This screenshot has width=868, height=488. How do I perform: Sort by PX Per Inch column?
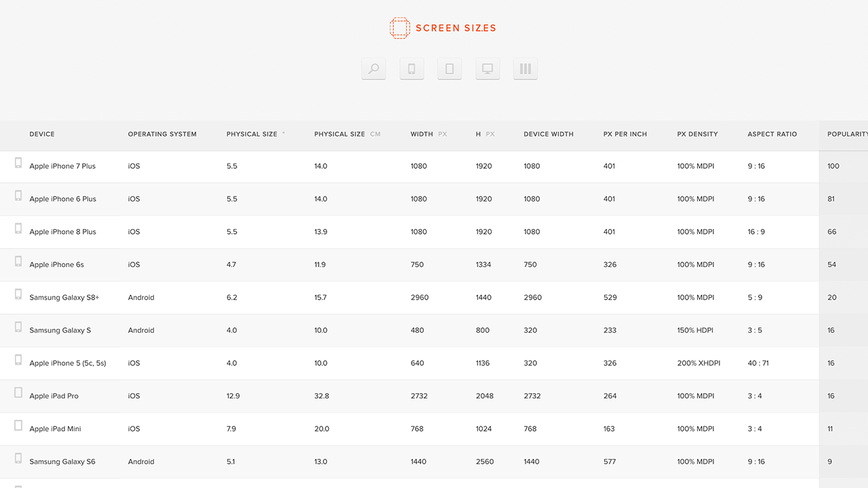coord(625,134)
